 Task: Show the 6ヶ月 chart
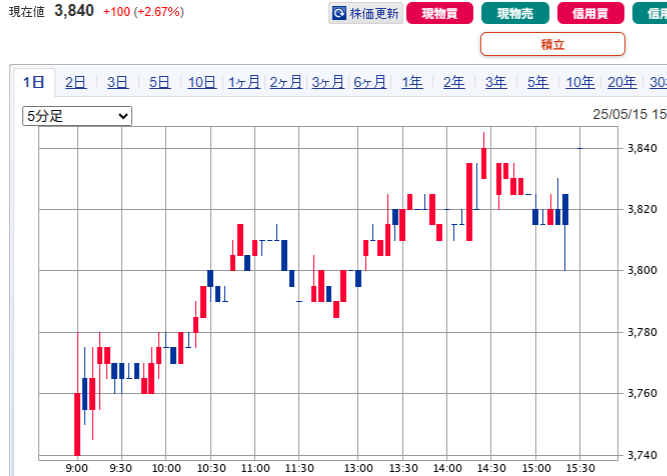click(x=370, y=82)
